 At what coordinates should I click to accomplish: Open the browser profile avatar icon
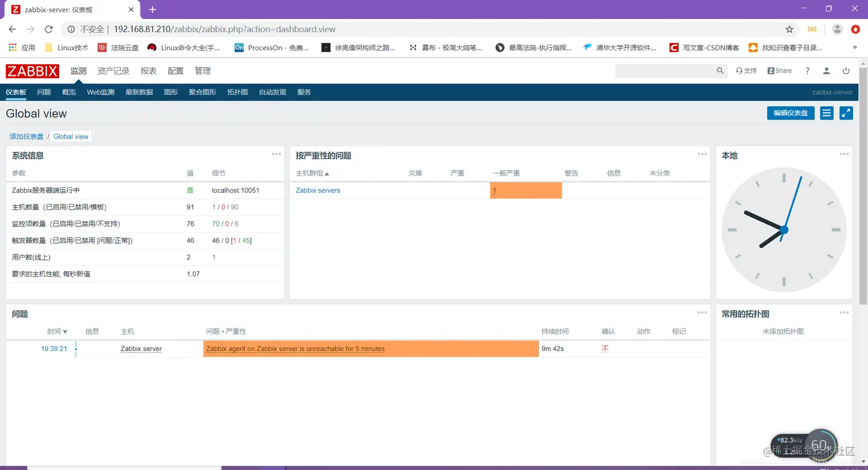point(838,29)
